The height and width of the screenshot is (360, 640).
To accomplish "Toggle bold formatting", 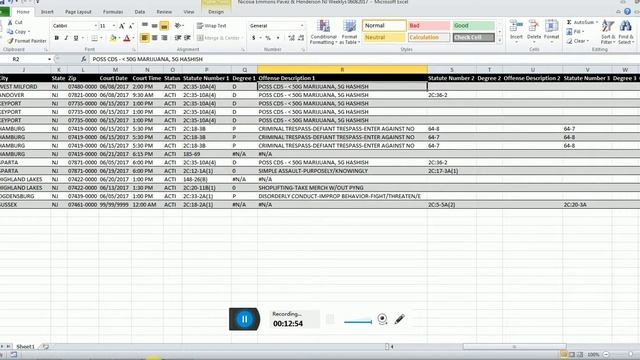I will [56, 38].
